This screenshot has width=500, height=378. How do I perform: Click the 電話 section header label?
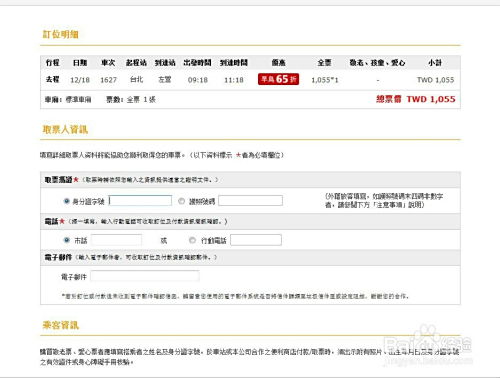(x=51, y=221)
